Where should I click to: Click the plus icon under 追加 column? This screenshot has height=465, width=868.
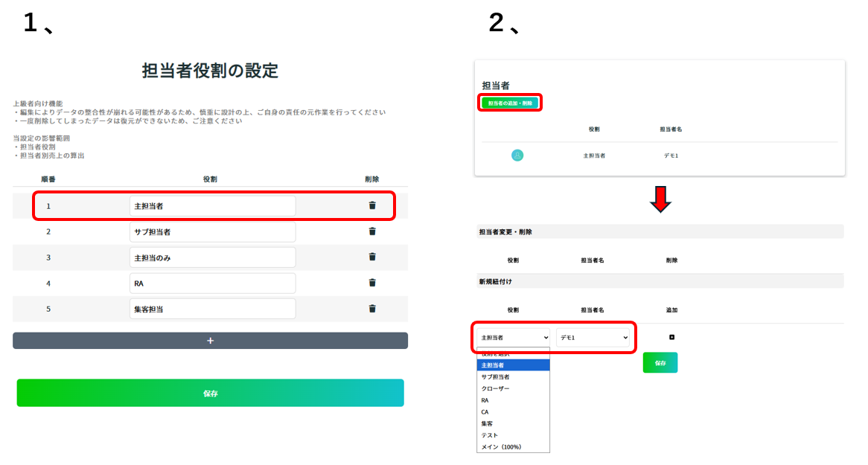tap(671, 337)
